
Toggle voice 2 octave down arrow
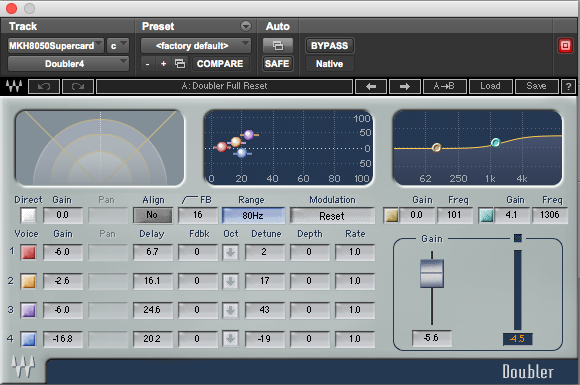[230, 281]
